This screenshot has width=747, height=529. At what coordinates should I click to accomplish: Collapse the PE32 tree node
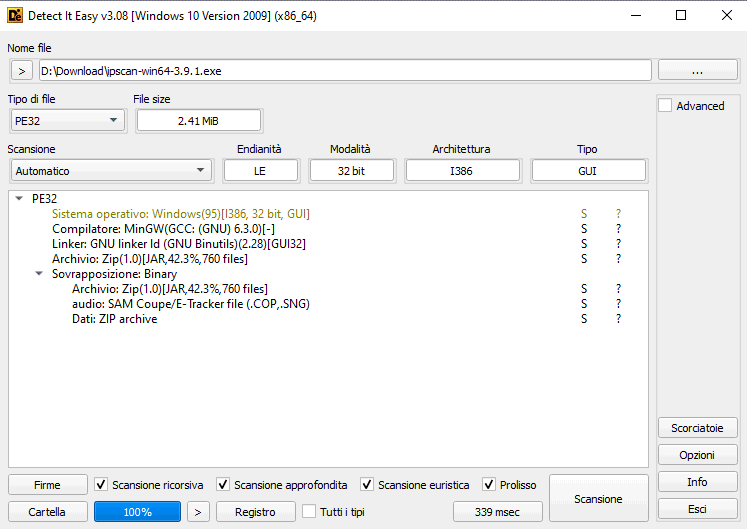pos(19,198)
